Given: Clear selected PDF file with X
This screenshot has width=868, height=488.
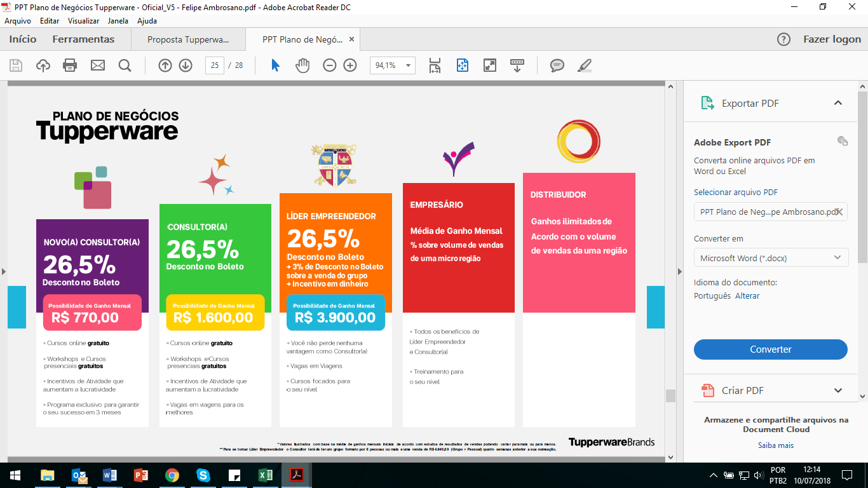Looking at the screenshot, I should (x=839, y=212).
